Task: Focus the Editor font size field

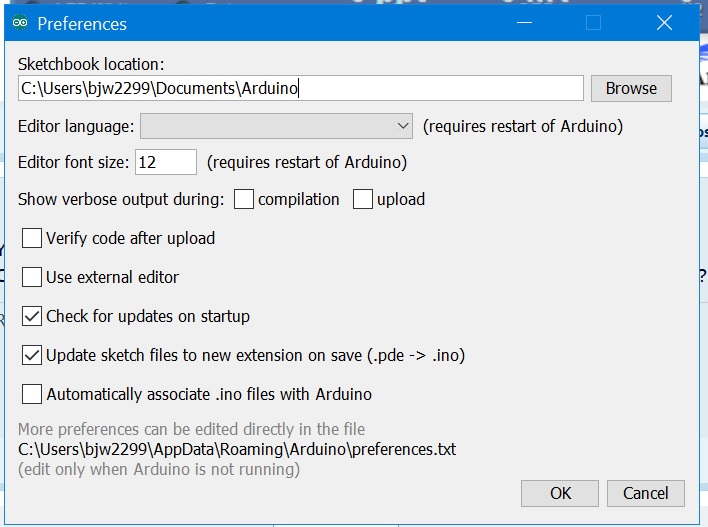Action: pyautogui.click(x=166, y=162)
